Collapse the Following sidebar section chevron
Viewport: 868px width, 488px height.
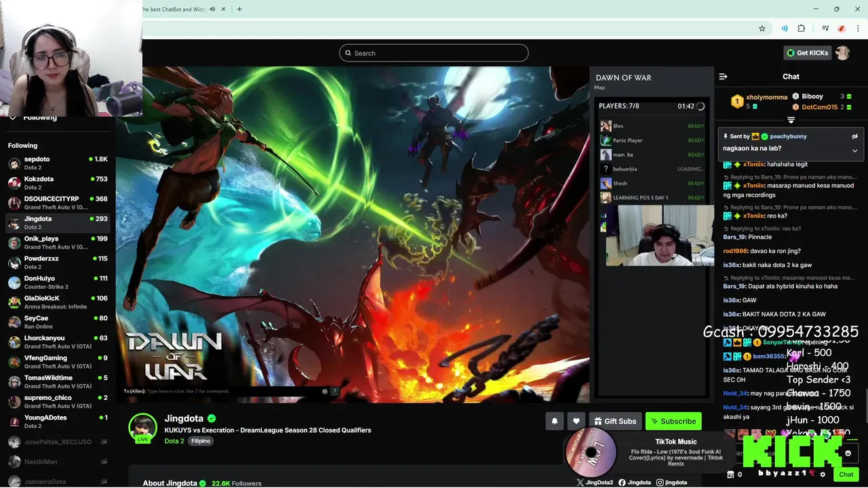click(12, 117)
